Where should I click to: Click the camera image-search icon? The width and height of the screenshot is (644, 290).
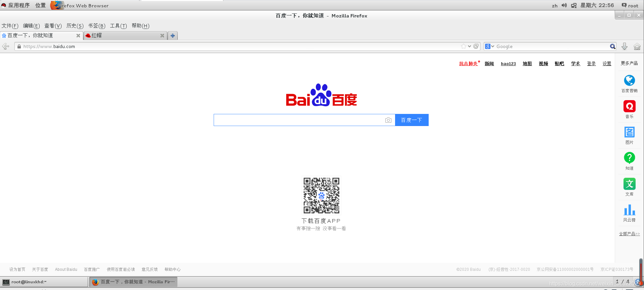click(x=388, y=120)
